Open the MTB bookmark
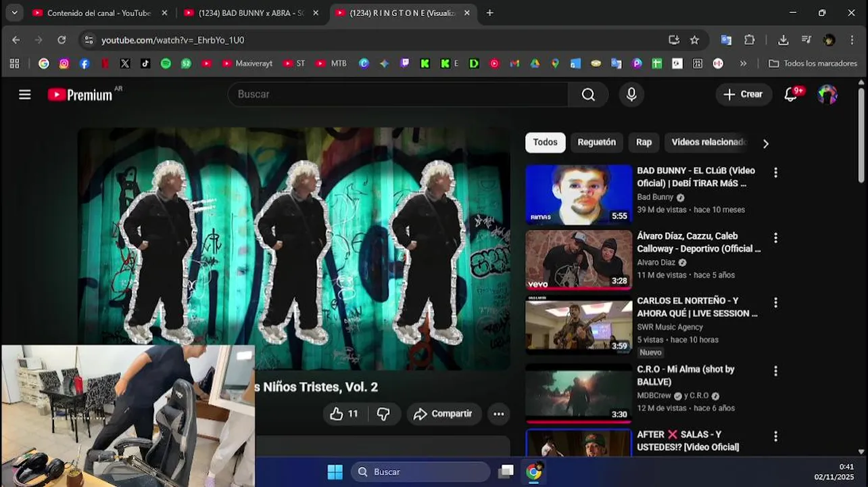 click(331, 64)
